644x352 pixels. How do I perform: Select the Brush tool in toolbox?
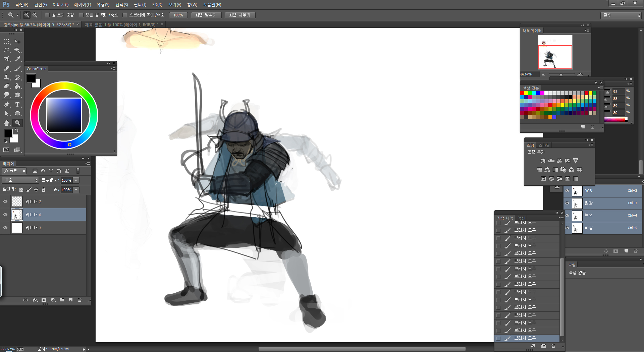pyautogui.click(x=17, y=69)
